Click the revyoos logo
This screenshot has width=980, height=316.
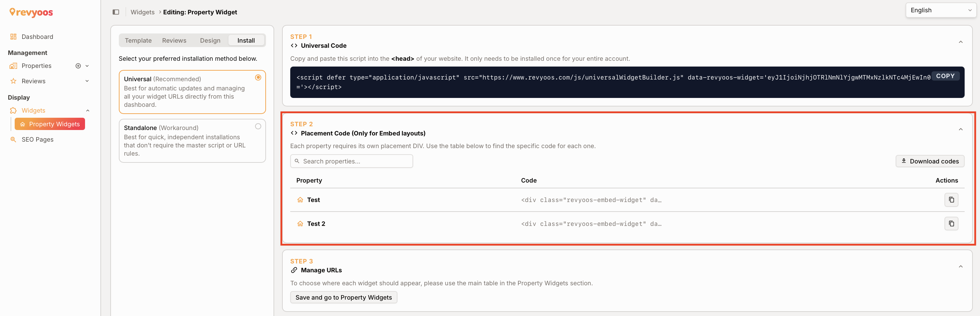tap(31, 13)
